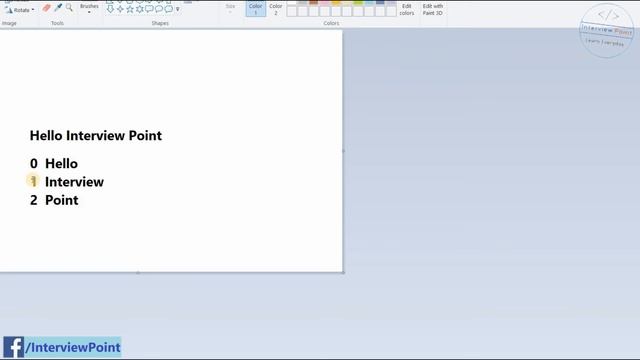Click the number 0 on the canvas
640x360 pixels.
click(x=33, y=164)
